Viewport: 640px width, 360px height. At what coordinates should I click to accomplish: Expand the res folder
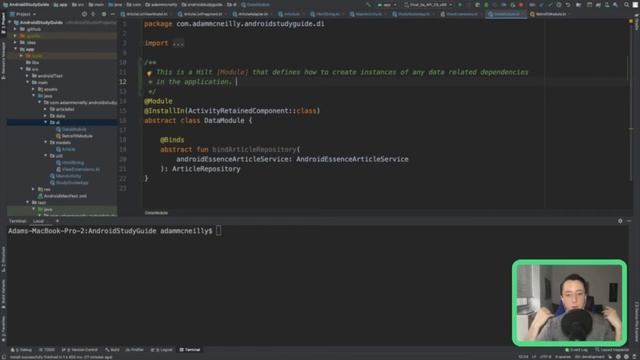(x=33, y=189)
